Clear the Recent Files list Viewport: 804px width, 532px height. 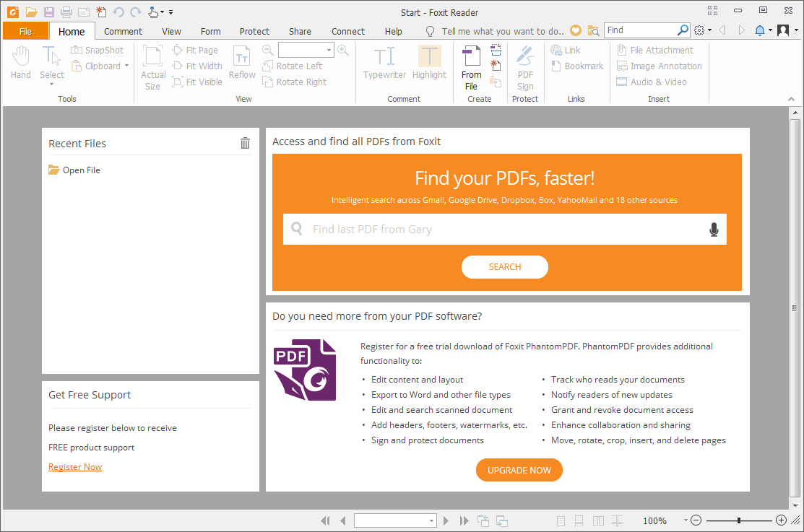[x=245, y=143]
